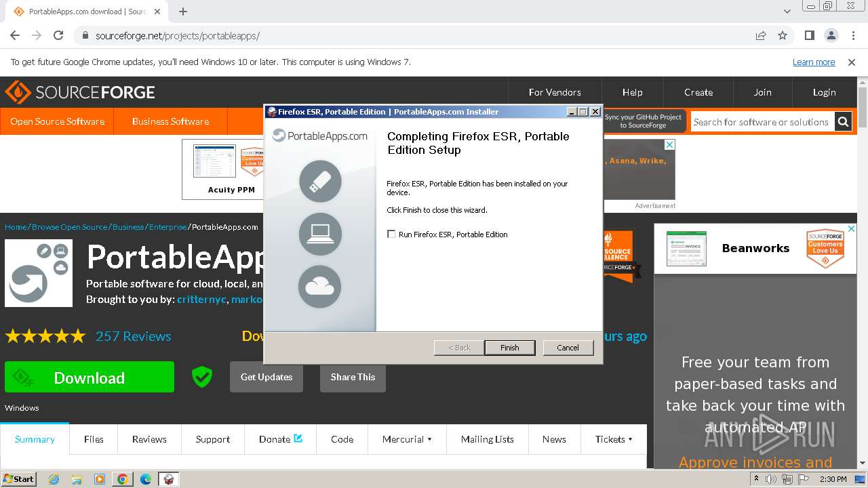Select the Summary tab
The width and height of the screenshot is (868, 488).
tap(35, 439)
